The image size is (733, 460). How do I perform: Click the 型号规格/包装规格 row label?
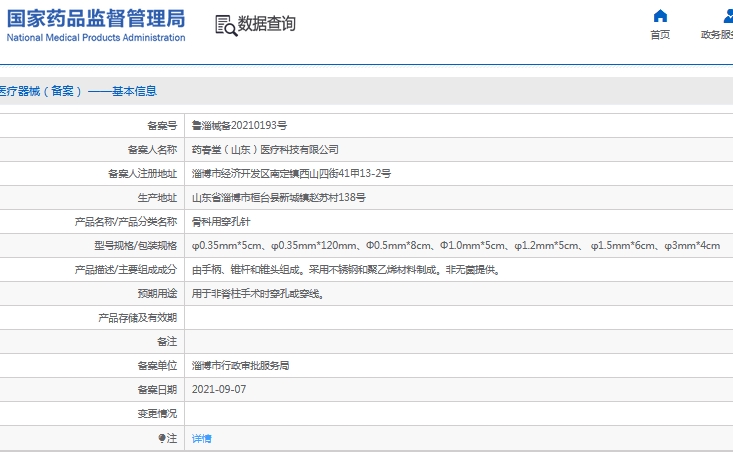pyautogui.click(x=136, y=245)
